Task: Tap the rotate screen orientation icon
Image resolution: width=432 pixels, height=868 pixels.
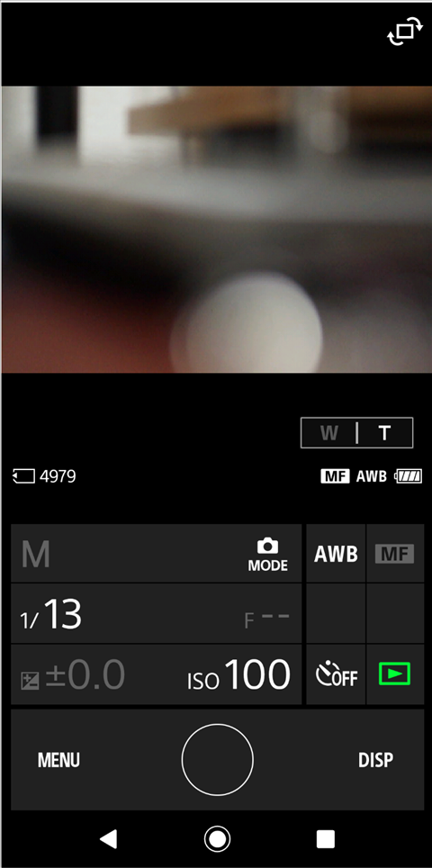Action: pyautogui.click(x=404, y=32)
